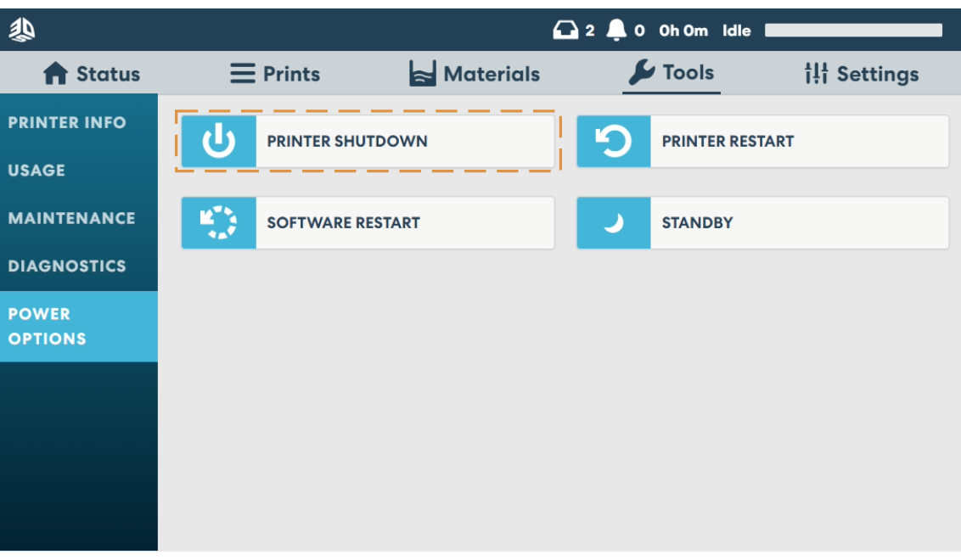Image resolution: width=961 pixels, height=560 pixels.
Task: Click the moon icon next to Standby
Action: [x=613, y=222]
